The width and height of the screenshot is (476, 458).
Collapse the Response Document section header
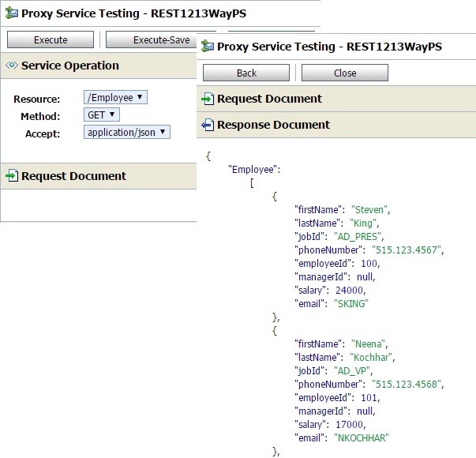(273, 125)
